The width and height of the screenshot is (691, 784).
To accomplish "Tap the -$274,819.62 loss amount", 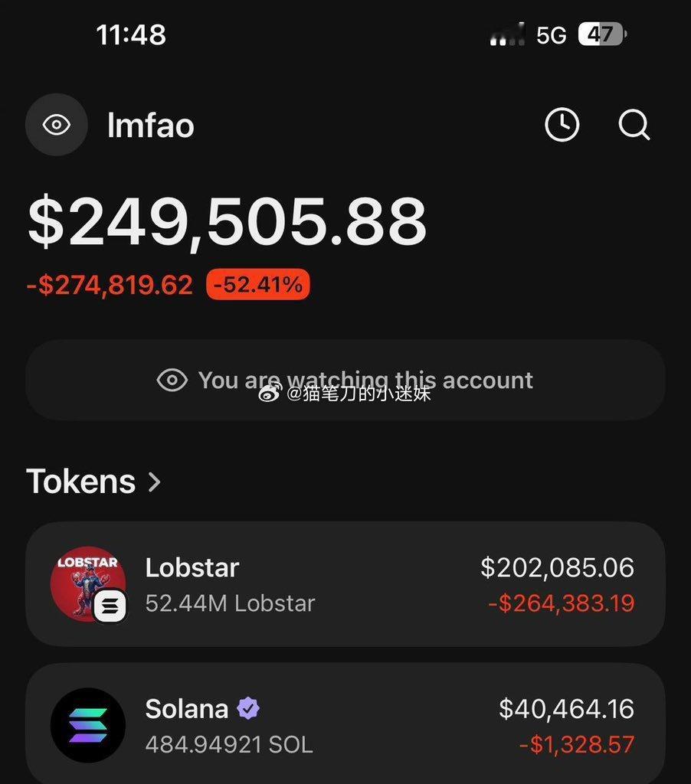I will click(x=110, y=286).
